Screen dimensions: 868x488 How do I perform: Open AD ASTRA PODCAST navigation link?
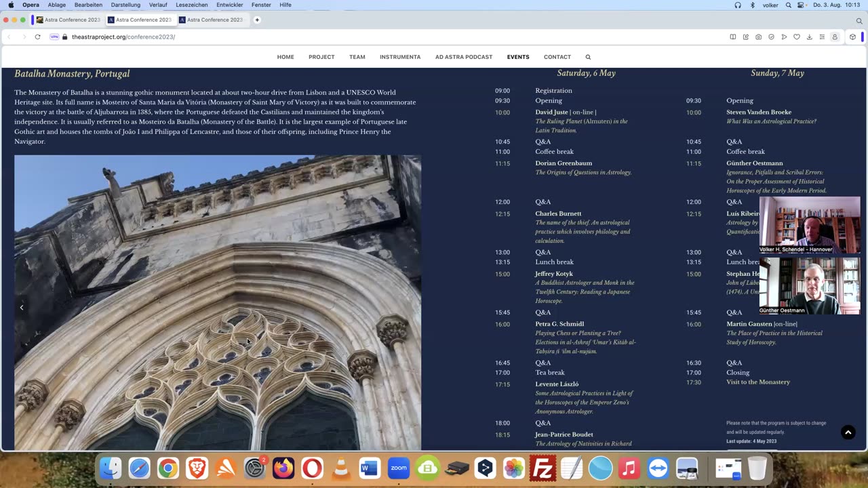click(x=464, y=57)
